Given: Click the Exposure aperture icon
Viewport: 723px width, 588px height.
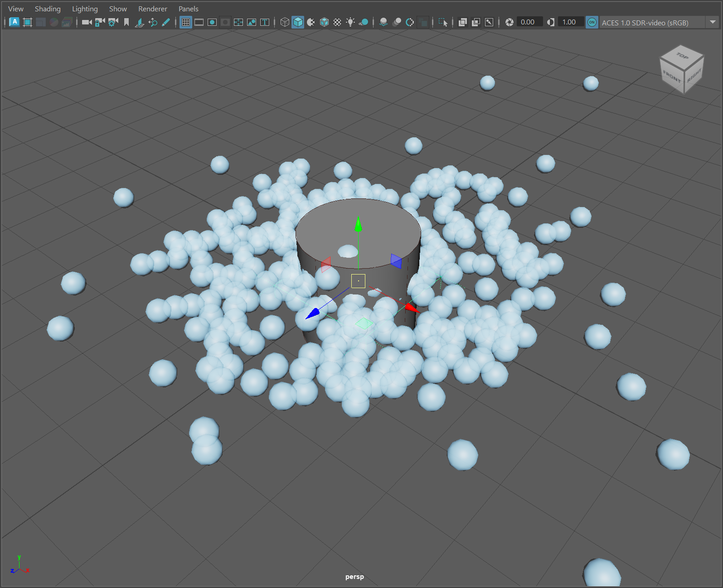Looking at the screenshot, I should (509, 22).
